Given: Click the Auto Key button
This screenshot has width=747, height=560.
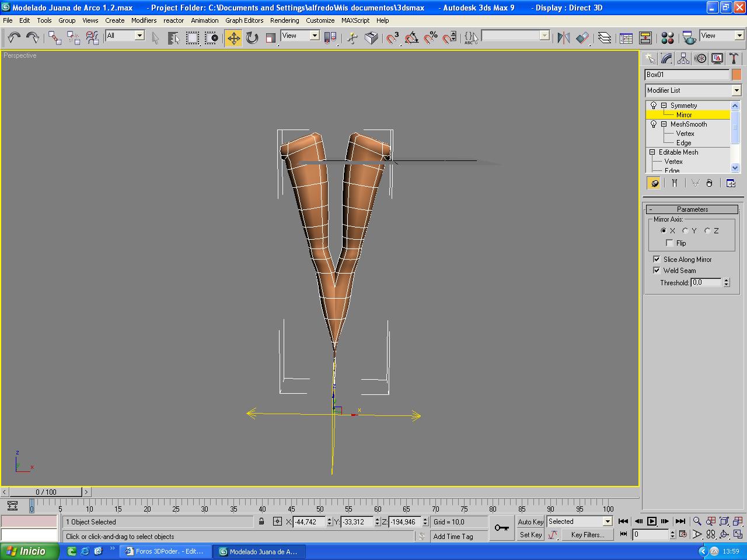Looking at the screenshot, I should tap(530, 522).
